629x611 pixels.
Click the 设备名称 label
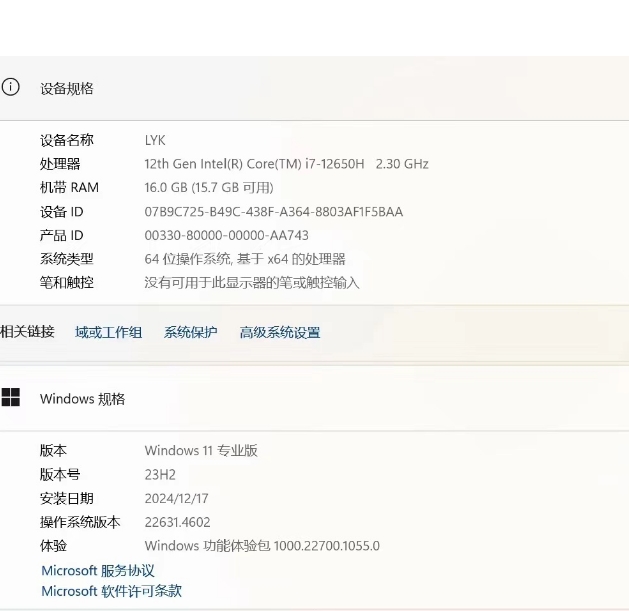pos(67,140)
